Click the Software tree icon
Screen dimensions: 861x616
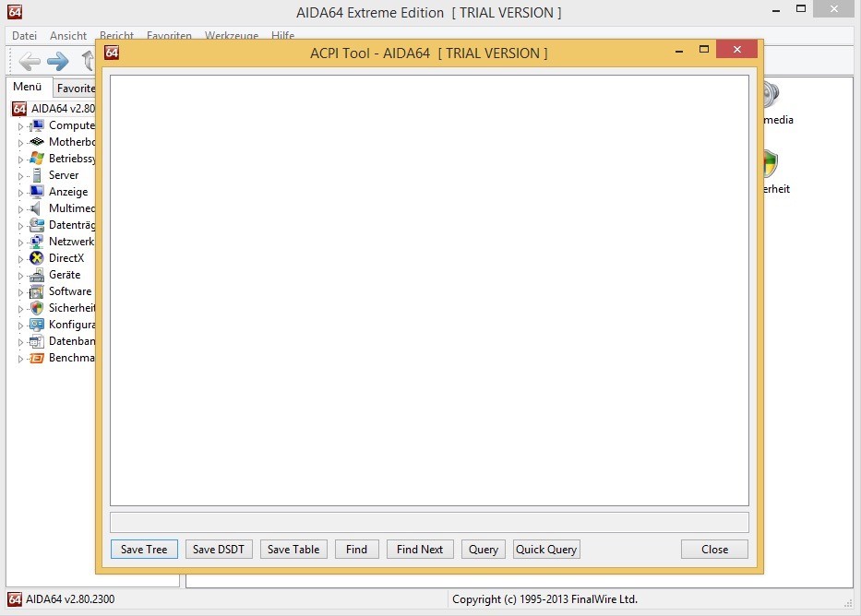(37, 291)
